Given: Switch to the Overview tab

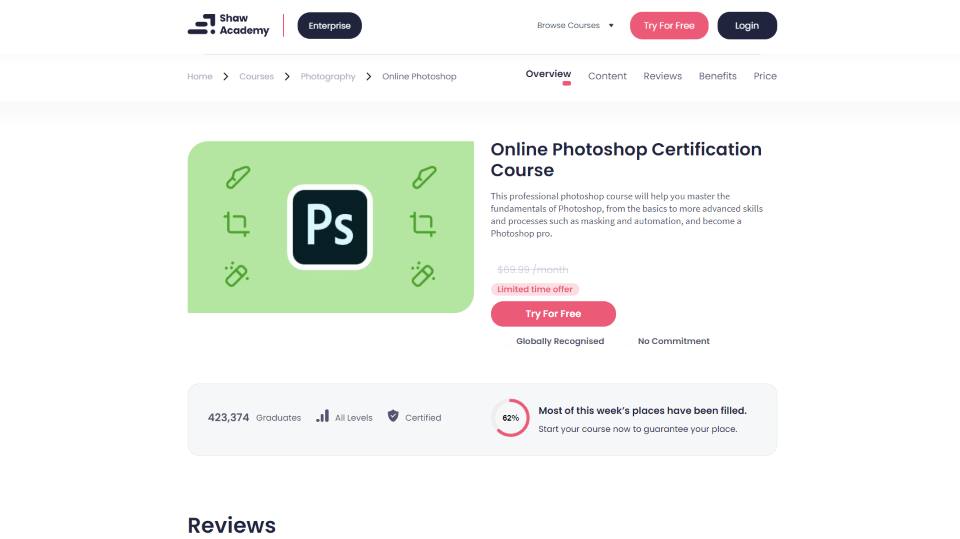Looking at the screenshot, I should [548, 74].
